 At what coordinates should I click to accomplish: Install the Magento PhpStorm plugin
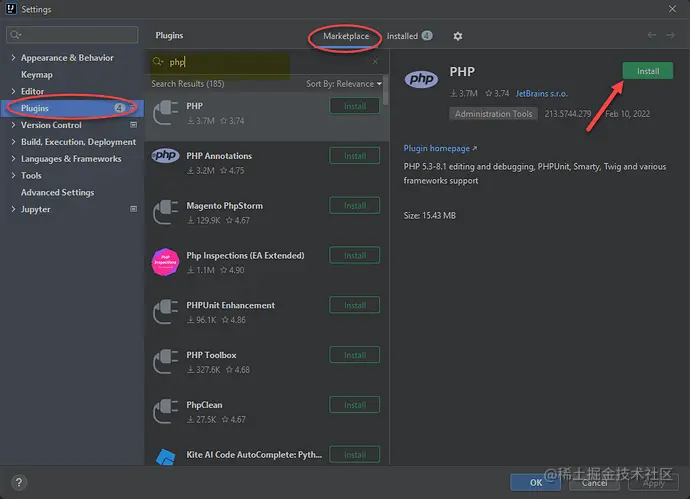(354, 205)
